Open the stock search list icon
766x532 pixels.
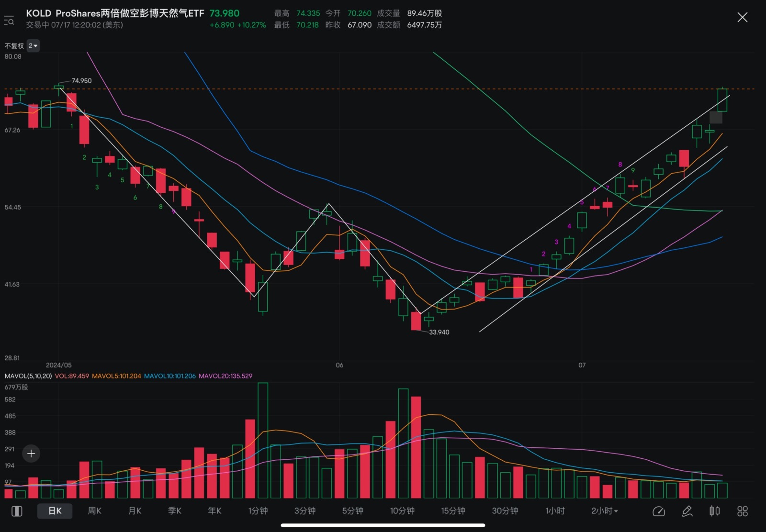9,21
